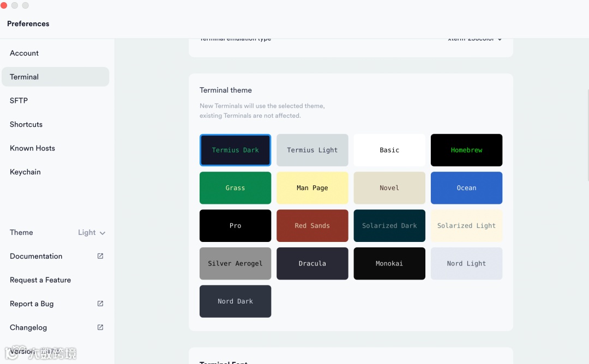Screen dimensions: 589x364
Task: Pick the Silver Aerogel theme
Action: point(235,263)
